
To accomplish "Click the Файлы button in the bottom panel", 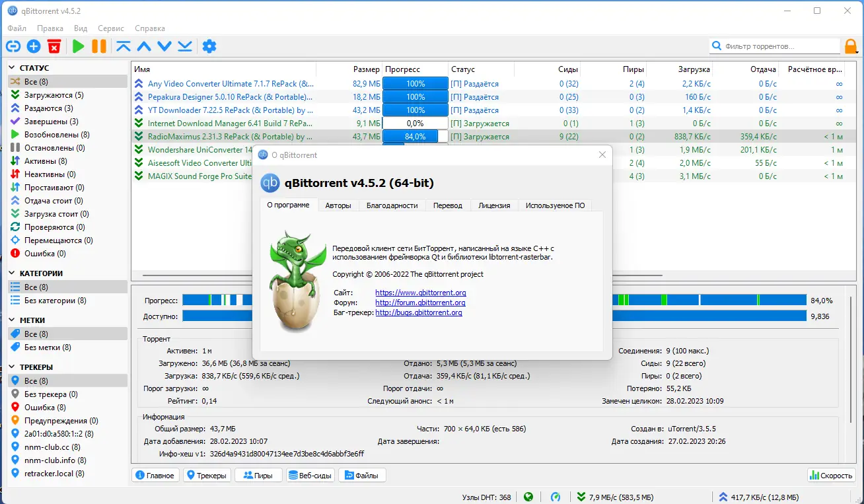I will [363, 476].
